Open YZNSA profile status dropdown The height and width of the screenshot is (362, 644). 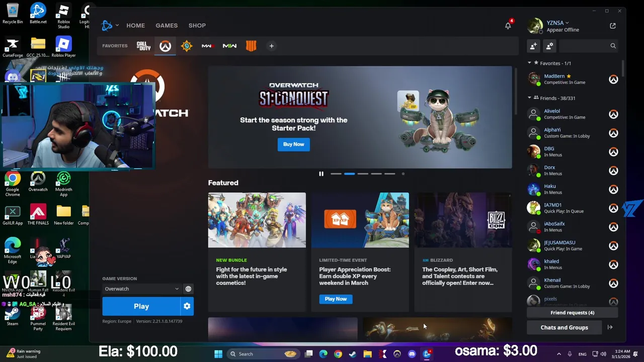click(x=557, y=23)
